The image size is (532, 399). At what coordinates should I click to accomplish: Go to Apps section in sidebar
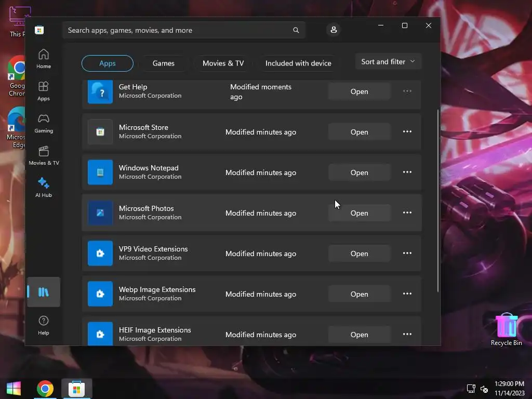(44, 91)
